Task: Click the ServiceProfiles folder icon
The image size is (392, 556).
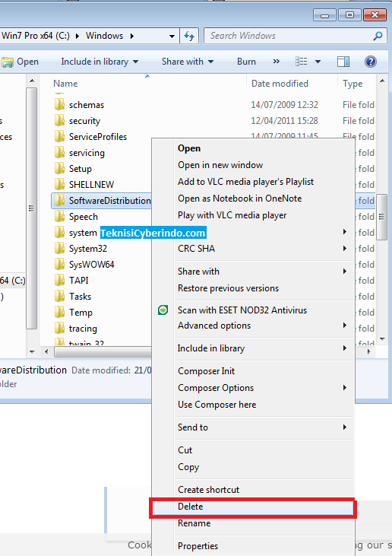Action: coord(59,136)
